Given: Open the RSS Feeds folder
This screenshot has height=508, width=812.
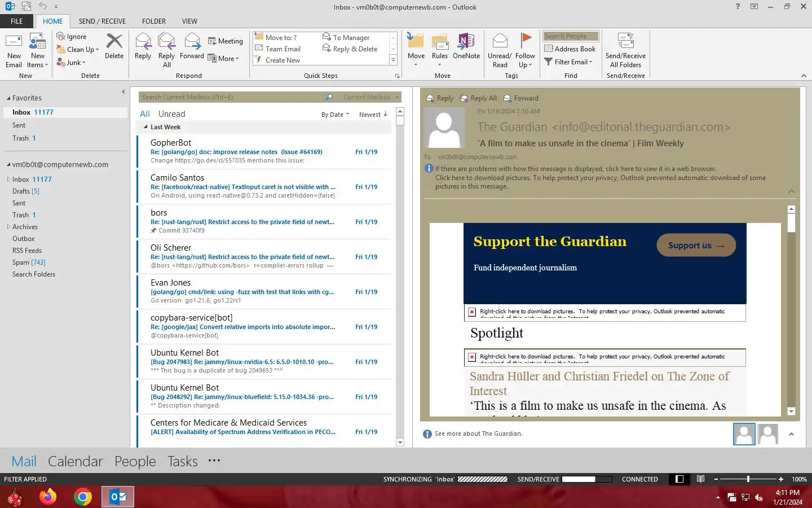Looking at the screenshot, I should [27, 251].
